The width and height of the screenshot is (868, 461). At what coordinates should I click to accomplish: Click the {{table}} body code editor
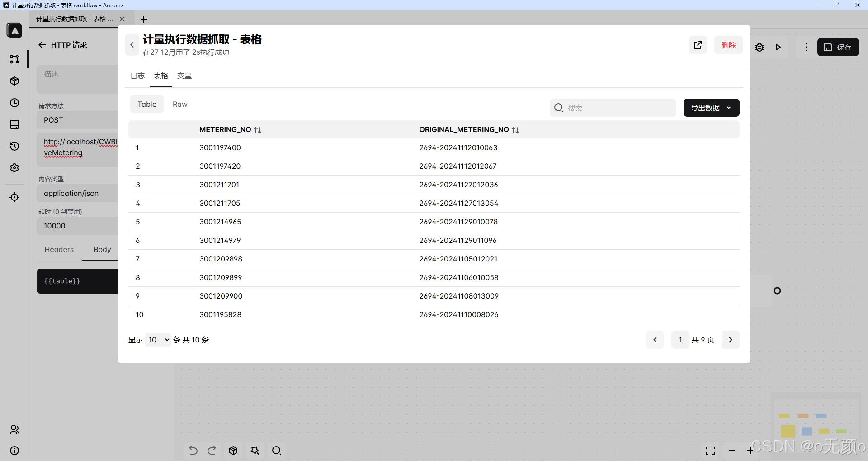(77, 281)
